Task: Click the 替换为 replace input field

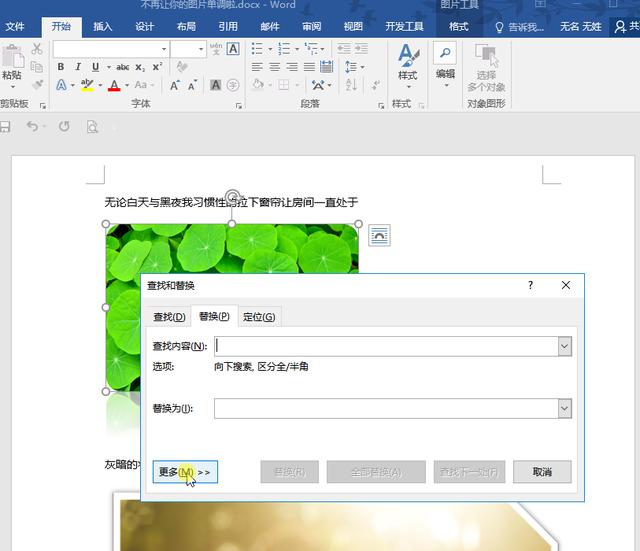Action: point(386,409)
